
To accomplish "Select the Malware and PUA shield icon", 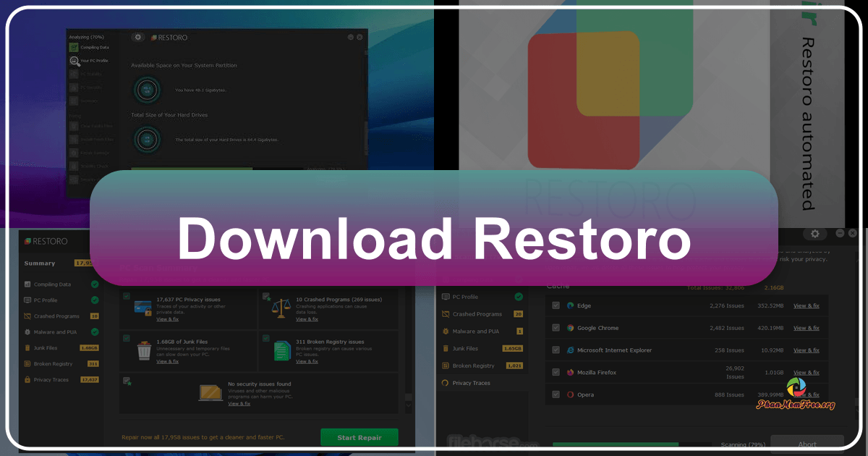I will coord(26,332).
